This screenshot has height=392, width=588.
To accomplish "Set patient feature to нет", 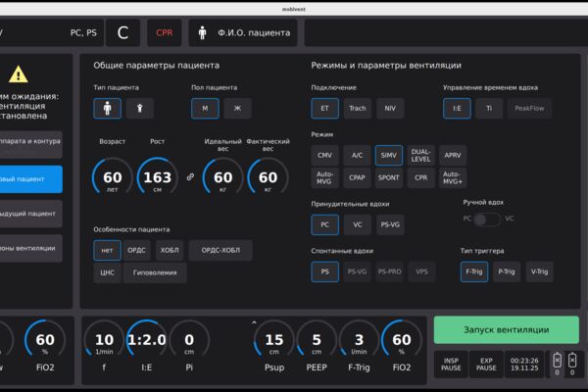I will click(107, 250).
